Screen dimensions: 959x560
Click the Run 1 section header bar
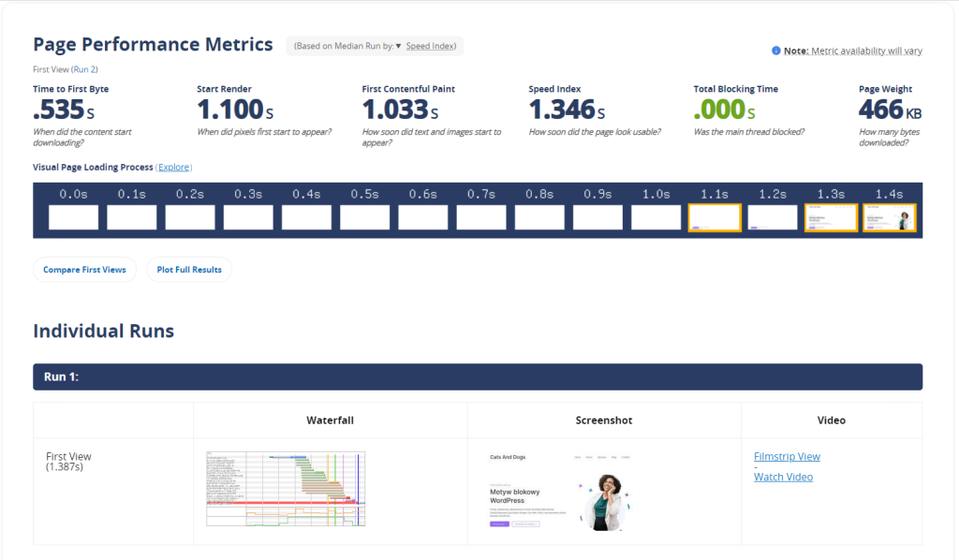pos(478,376)
